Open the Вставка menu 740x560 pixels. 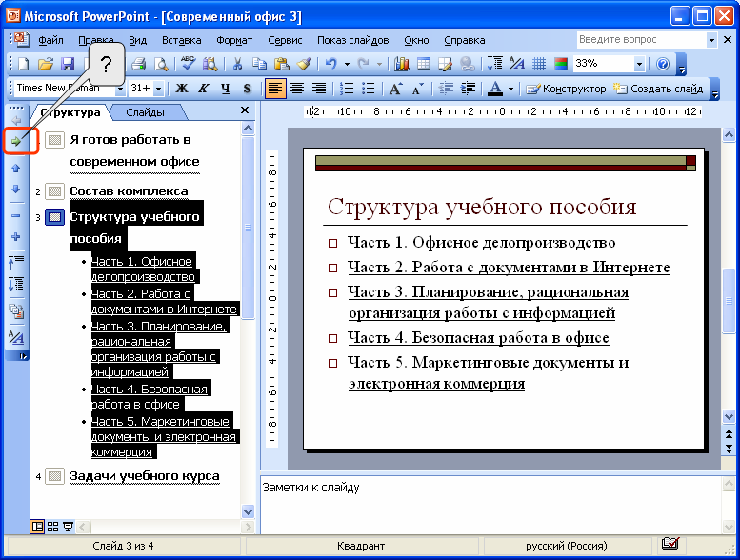tap(181, 40)
